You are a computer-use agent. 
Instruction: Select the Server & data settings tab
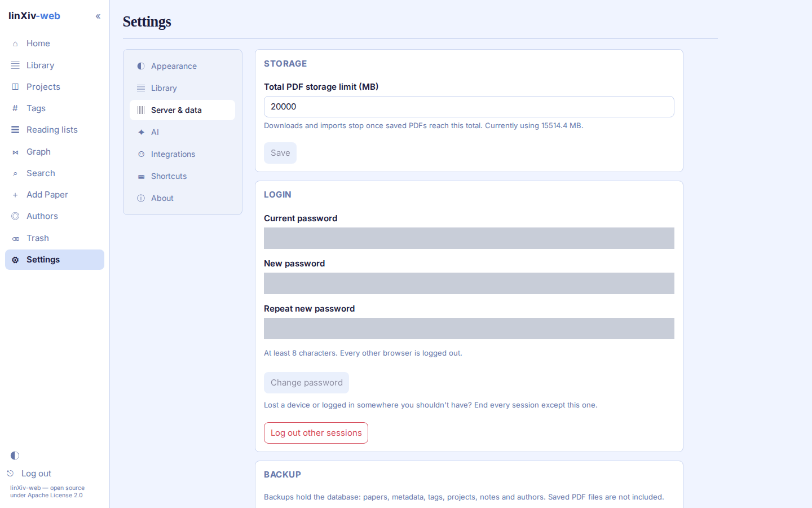click(182, 110)
